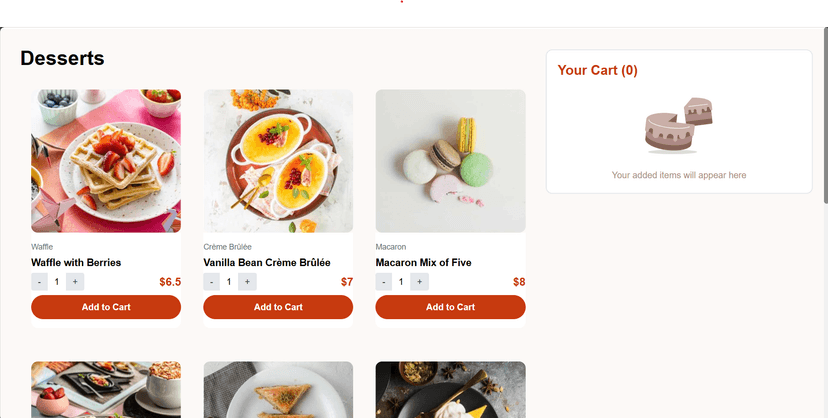Open the dark plate dessert photo in second row
This screenshot has height=418, width=828.
(x=450, y=390)
